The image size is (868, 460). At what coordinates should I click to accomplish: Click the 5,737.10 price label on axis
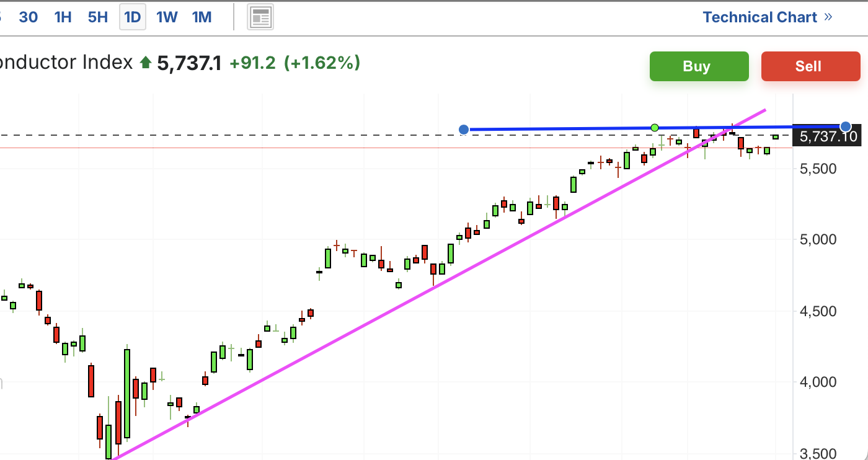pyautogui.click(x=828, y=137)
